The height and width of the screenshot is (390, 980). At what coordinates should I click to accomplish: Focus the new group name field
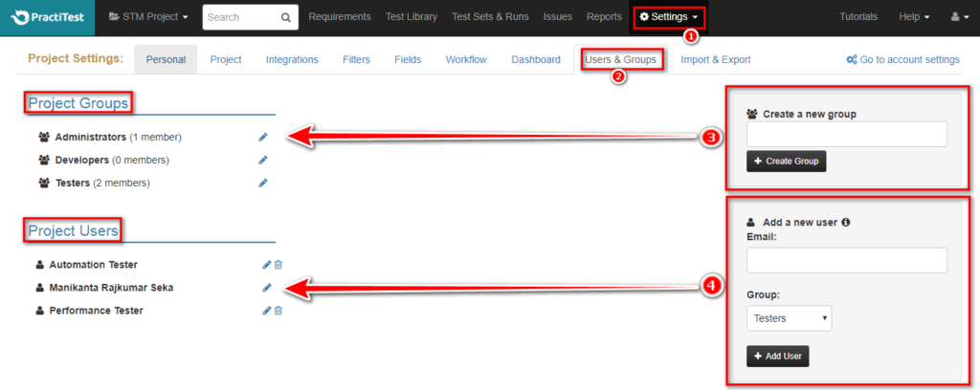(847, 134)
